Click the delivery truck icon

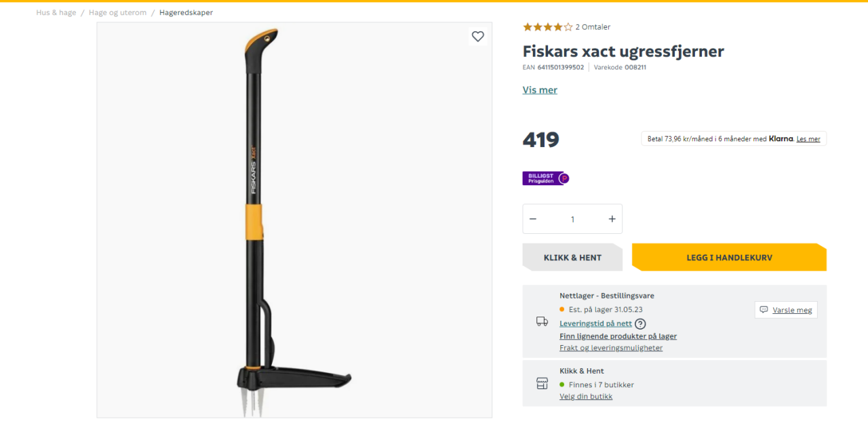click(542, 321)
